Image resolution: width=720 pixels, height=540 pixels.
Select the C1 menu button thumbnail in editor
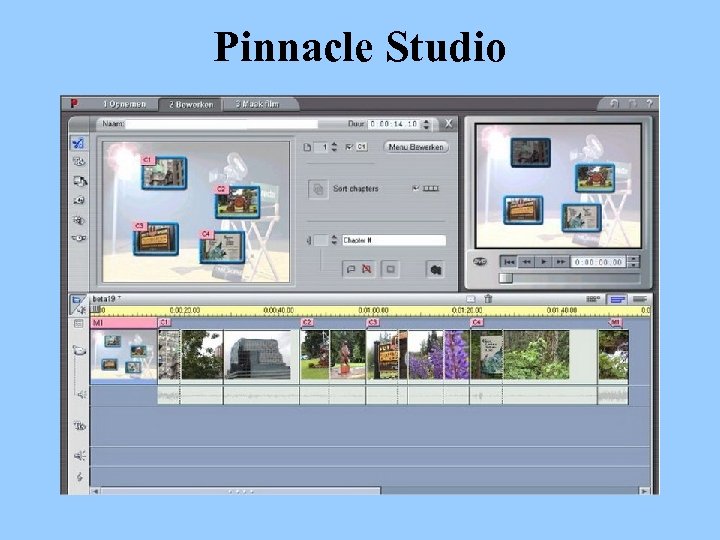(164, 173)
